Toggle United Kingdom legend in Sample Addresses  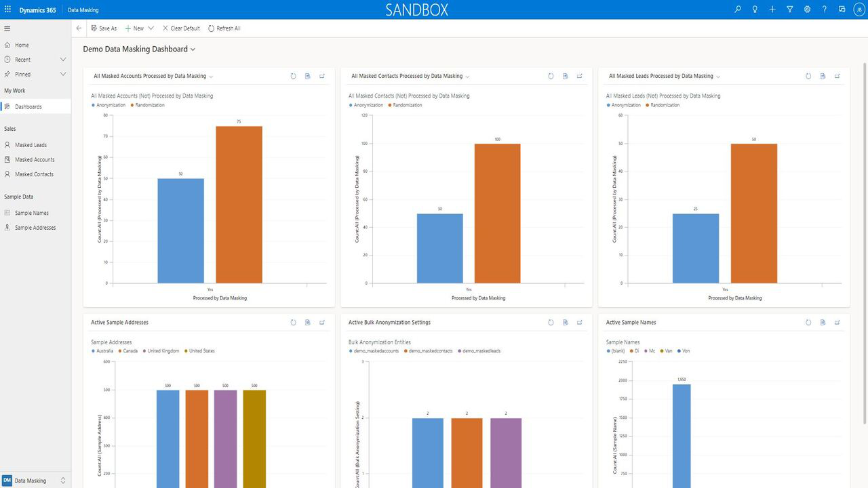[x=163, y=351]
